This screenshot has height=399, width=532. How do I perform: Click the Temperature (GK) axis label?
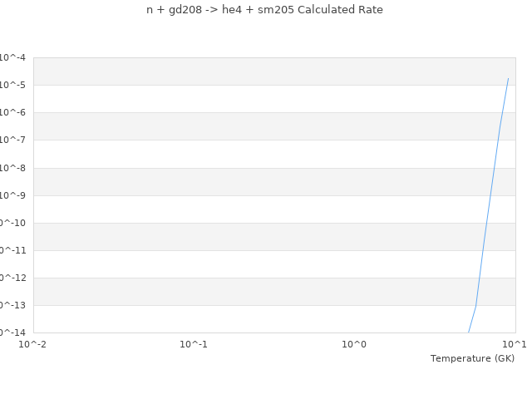472,358
